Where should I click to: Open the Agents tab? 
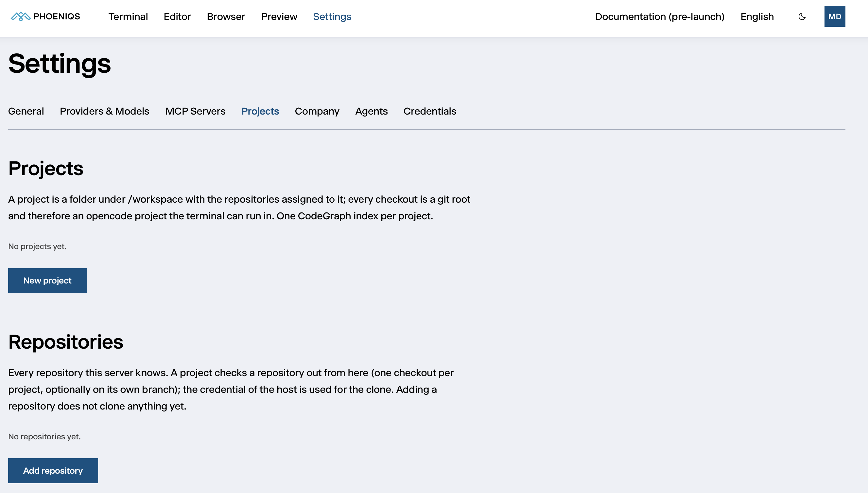point(371,111)
